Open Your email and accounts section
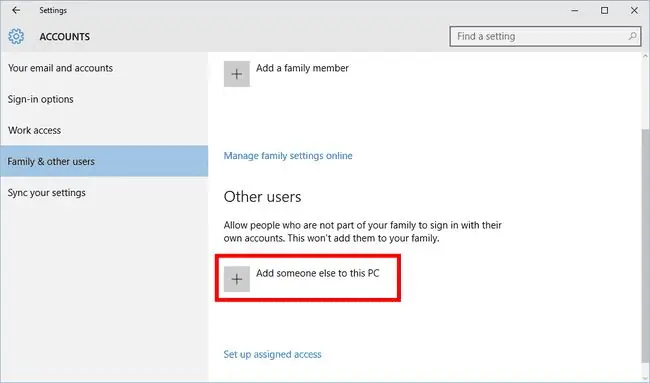 104,68
